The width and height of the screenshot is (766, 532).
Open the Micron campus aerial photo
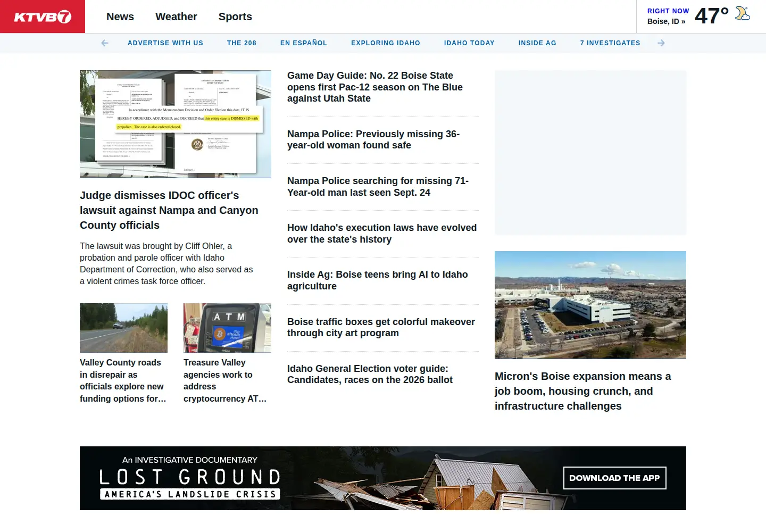click(x=590, y=305)
